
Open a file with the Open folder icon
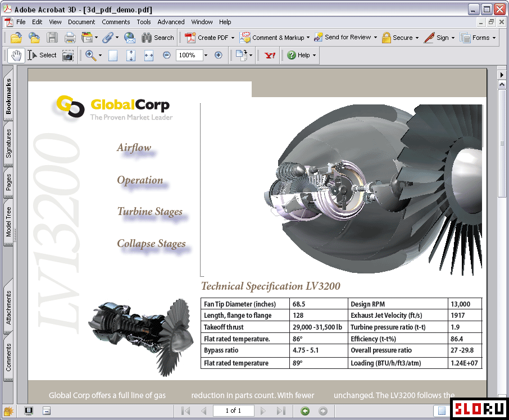click(x=16, y=38)
